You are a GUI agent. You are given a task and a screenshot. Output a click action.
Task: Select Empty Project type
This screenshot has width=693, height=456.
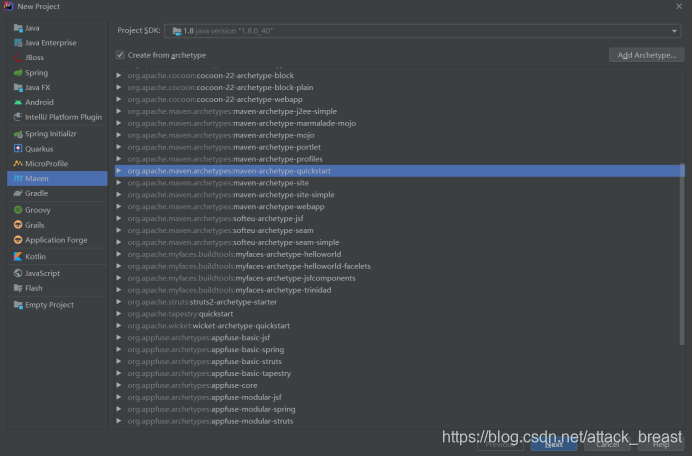click(57, 305)
